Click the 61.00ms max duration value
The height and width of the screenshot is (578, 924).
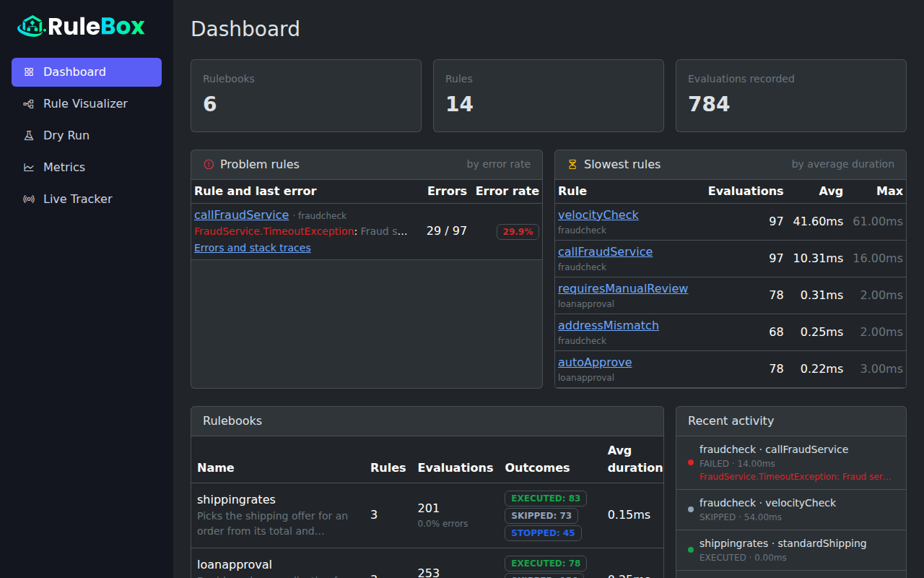[x=878, y=222]
